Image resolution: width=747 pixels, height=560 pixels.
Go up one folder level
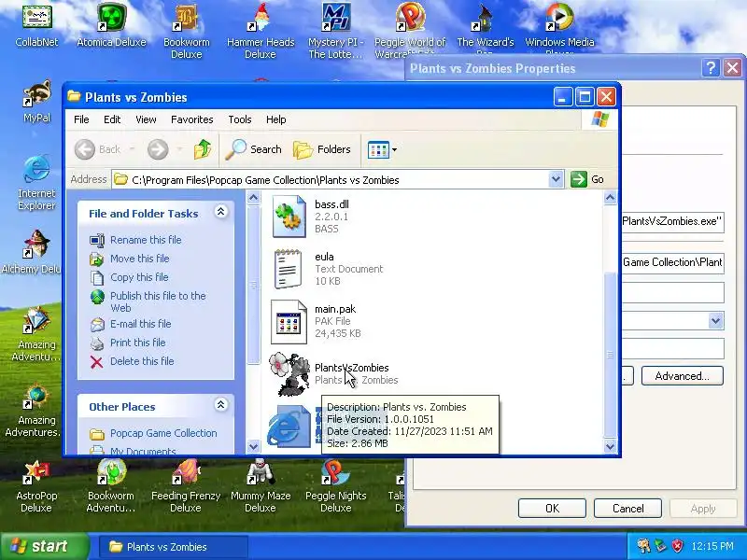tap(203, 149)
